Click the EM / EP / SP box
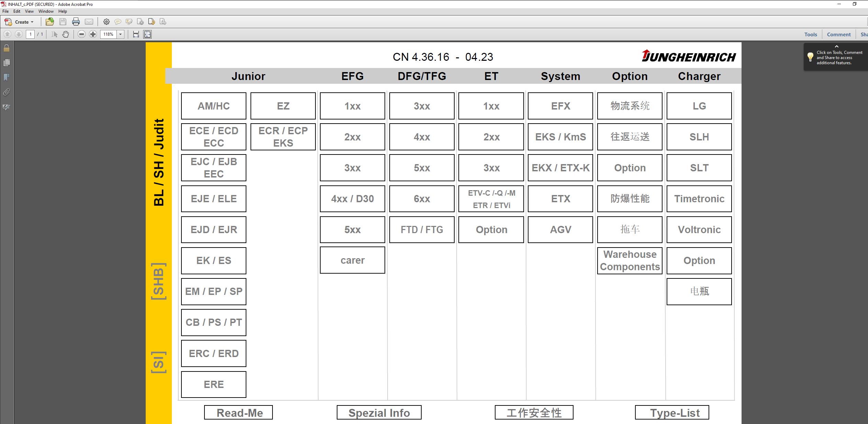 (214, 291)
